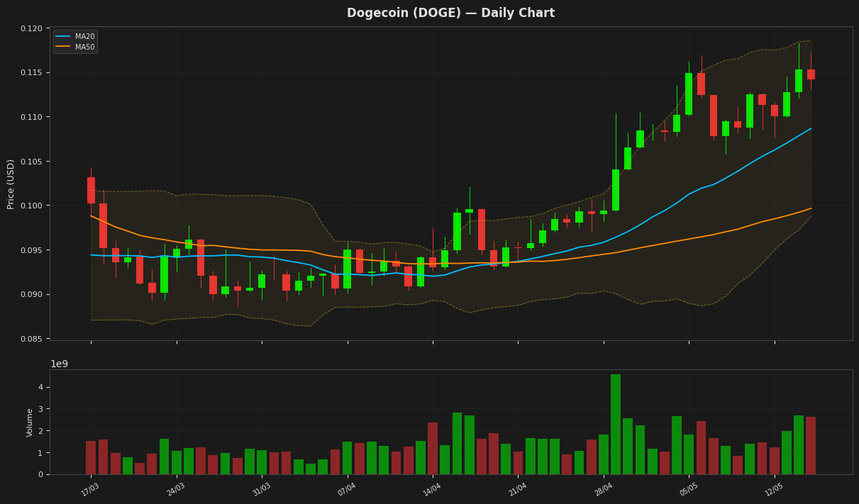Click the first red candlestick on the chart
Screen dimensions: 859x504
click(x=91, y=190)
